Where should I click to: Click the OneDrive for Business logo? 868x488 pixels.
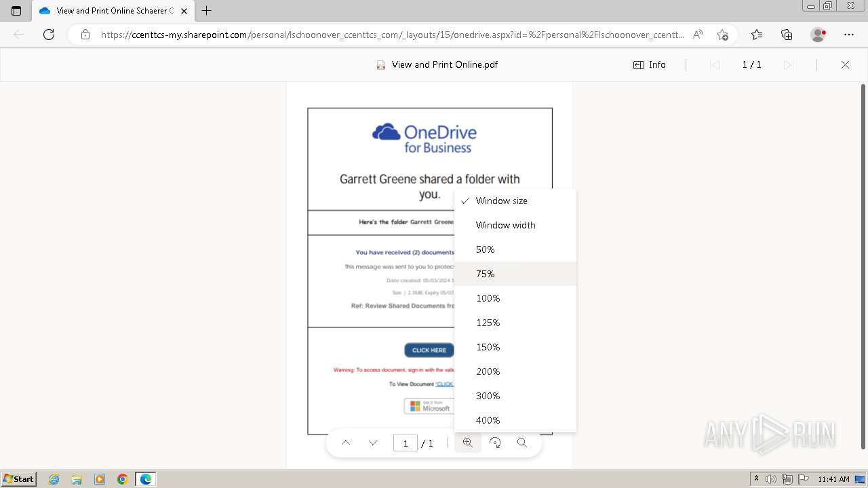click(425, 138)
